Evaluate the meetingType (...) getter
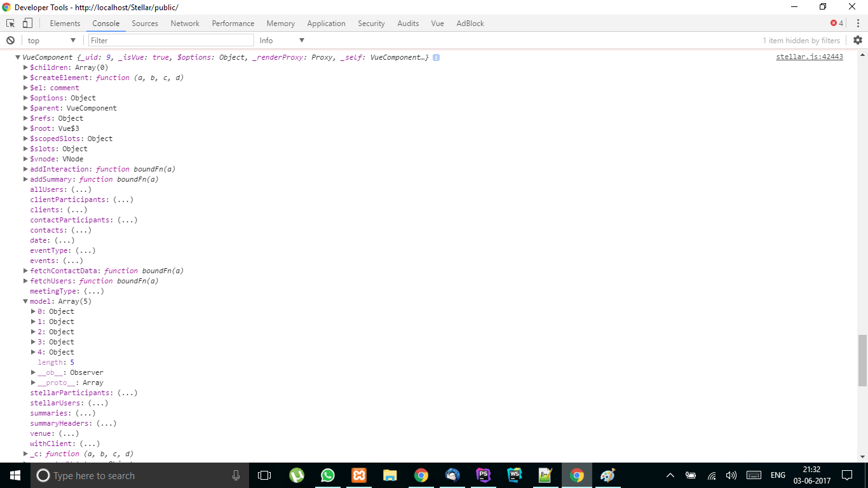This screenshot has width=868, height=488. pos(94,291)
